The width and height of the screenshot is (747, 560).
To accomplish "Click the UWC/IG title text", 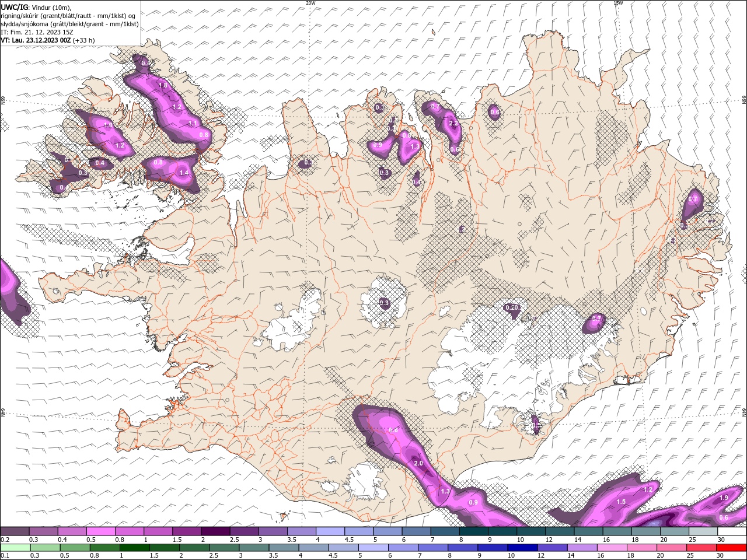I will click(x=14, y=7).
